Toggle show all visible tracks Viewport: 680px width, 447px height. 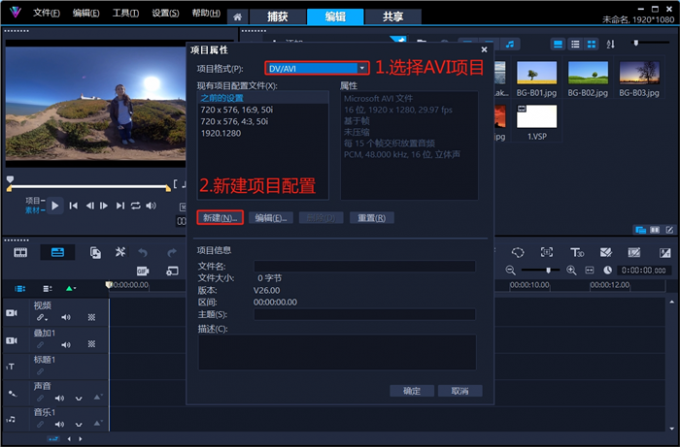tap(20, 289)
